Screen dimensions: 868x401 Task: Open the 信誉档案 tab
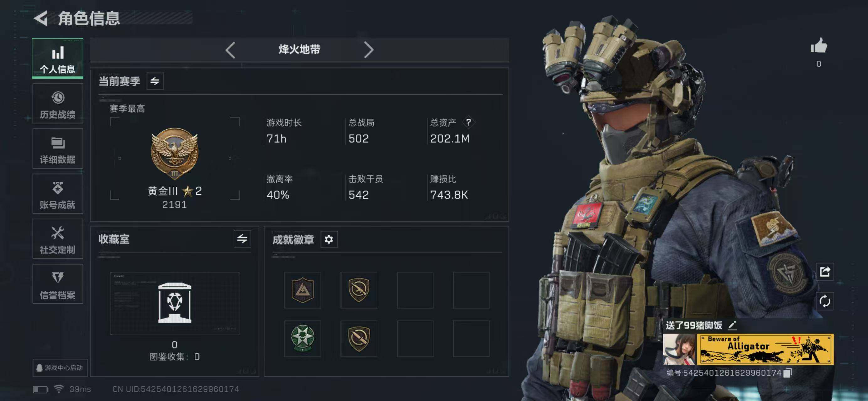tap(58, 284)
